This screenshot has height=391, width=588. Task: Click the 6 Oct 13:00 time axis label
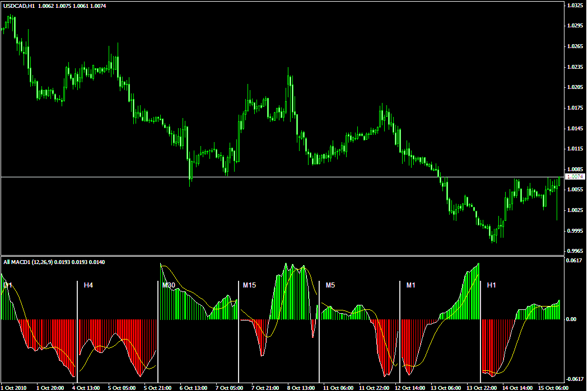[x=194, y=388]
